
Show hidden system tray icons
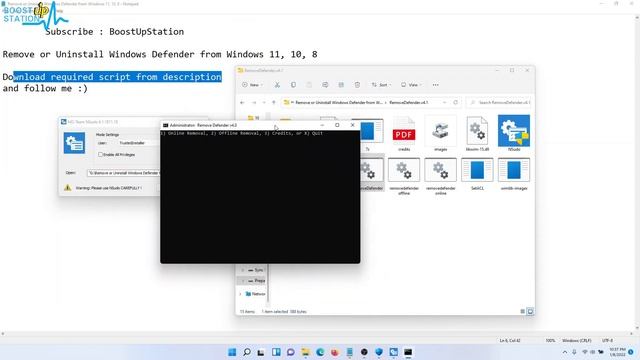pos(565,352)
